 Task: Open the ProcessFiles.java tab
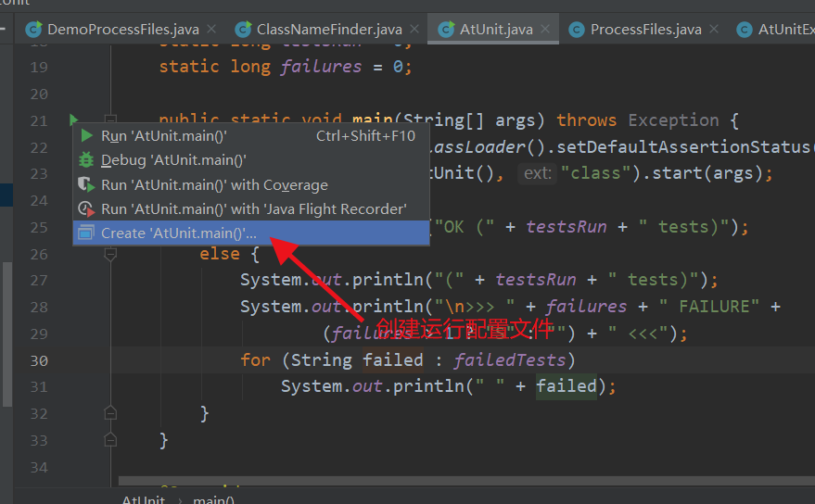tap(645, 29)
